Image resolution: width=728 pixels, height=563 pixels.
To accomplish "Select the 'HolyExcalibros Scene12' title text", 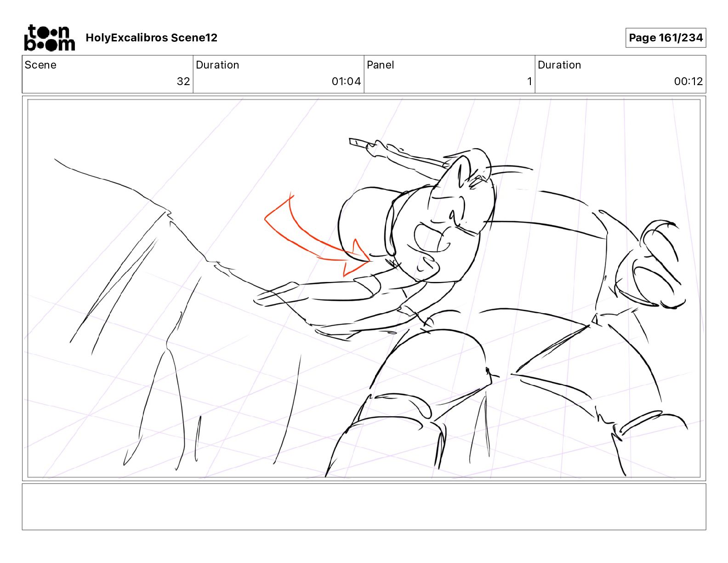I will (x=151, y=38).
